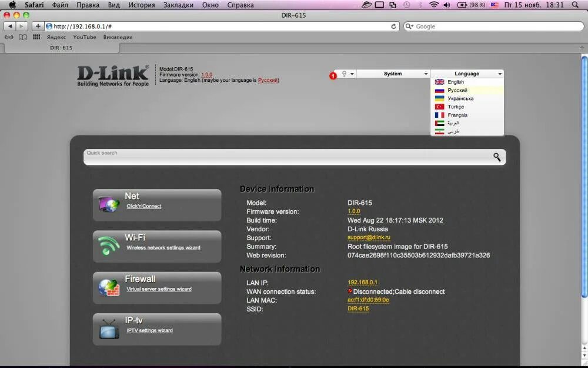Open the История menu
The height and width of the screenshot is (368, 588).
pos(141,5)
